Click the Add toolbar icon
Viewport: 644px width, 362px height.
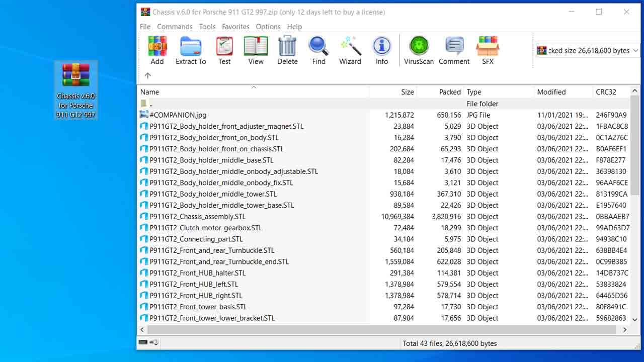coord(157,50)
